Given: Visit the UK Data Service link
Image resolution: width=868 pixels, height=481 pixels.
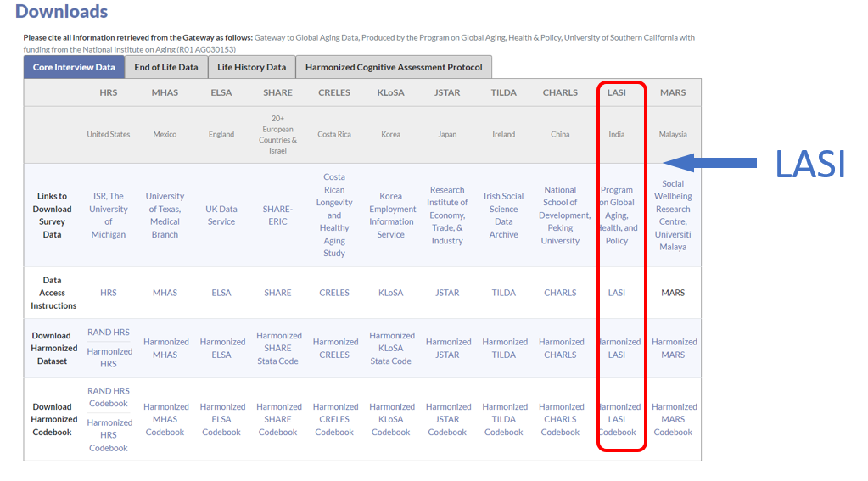Looking at the screenshot, I should 221,215.
